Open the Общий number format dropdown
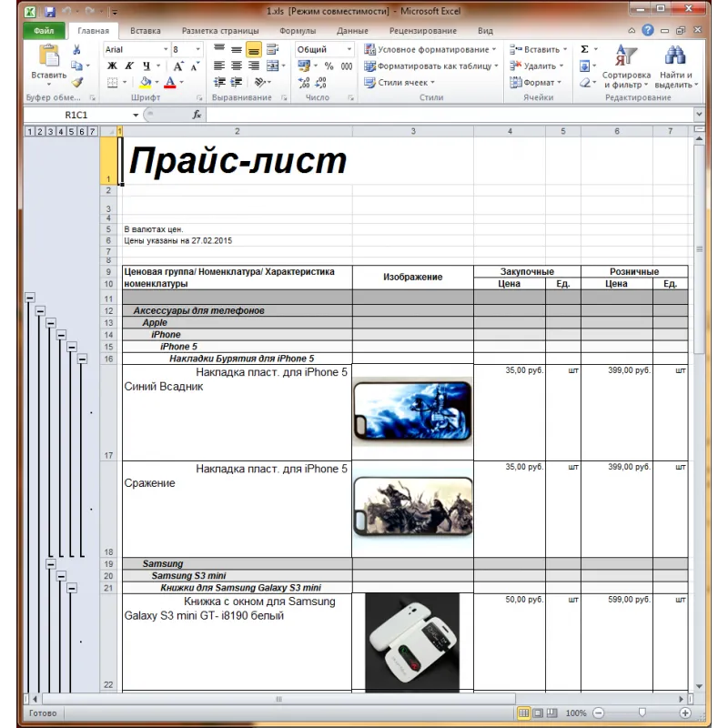This screenshot has width=728, height=728. [x=349, y=49]
